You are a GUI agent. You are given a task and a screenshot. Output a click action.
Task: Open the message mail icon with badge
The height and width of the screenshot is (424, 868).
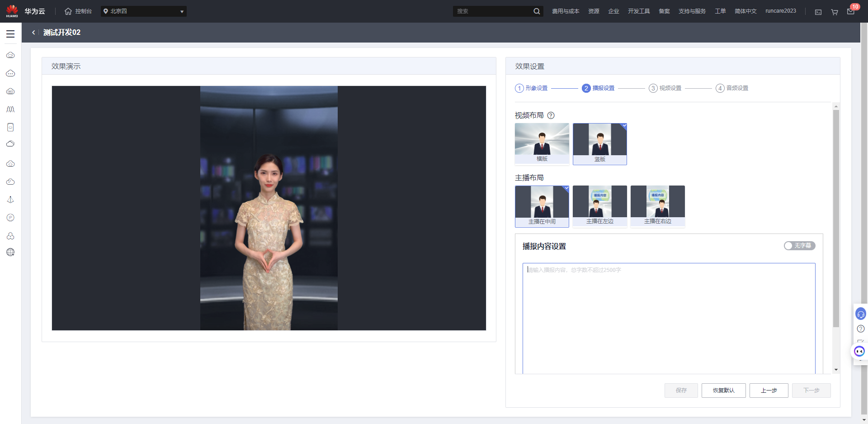point(851,11)
